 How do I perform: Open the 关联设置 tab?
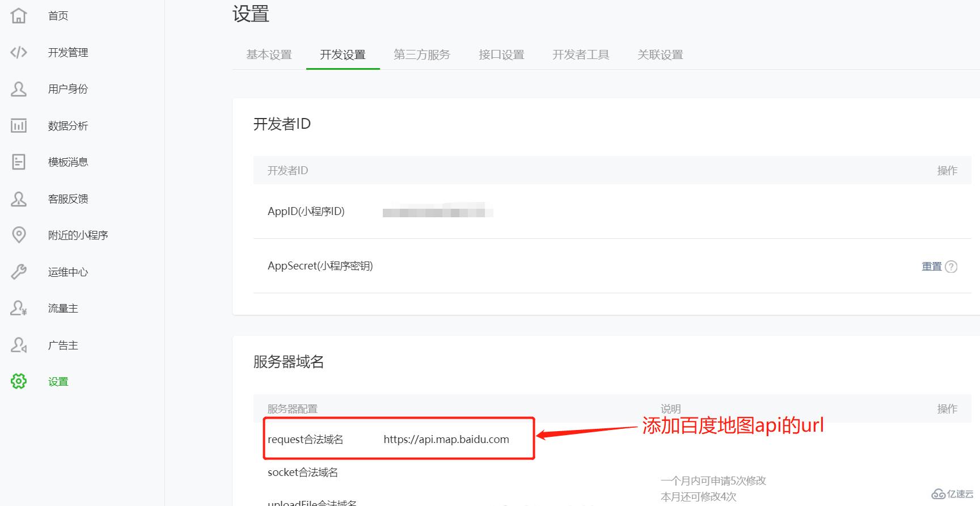tap(660, 54)
